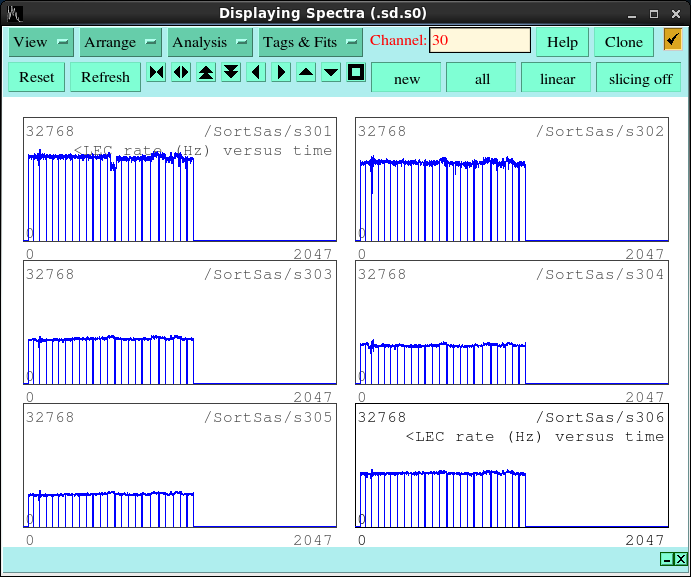Click the Reset button
The image size is (691, 577).
click(37, 77)
